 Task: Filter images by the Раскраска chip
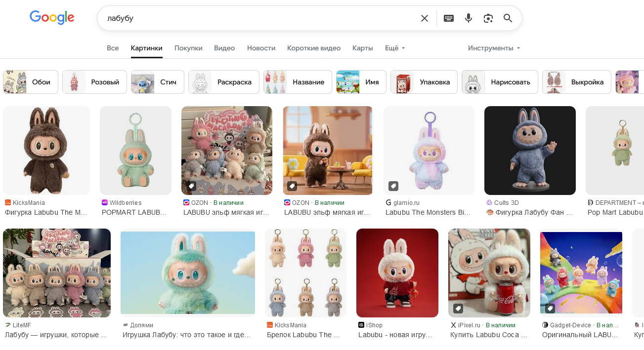click(x=224, y=82)
